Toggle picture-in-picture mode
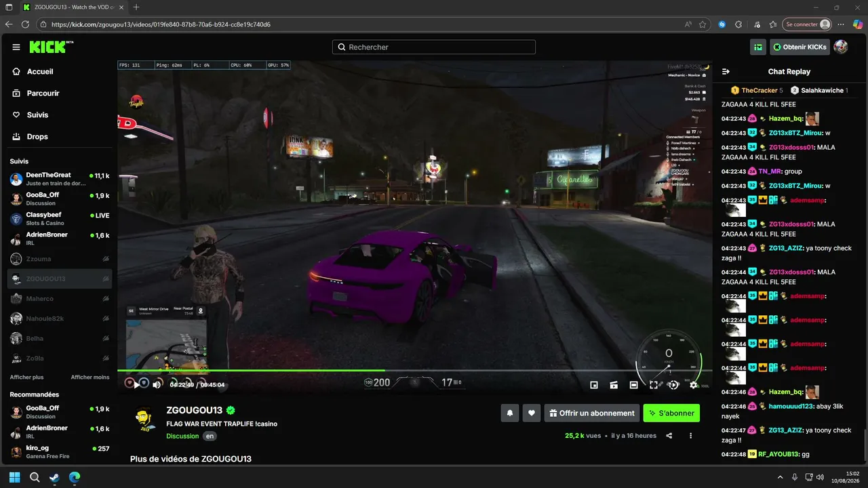Viewport: 868px width, 488px height. (594, 385)
